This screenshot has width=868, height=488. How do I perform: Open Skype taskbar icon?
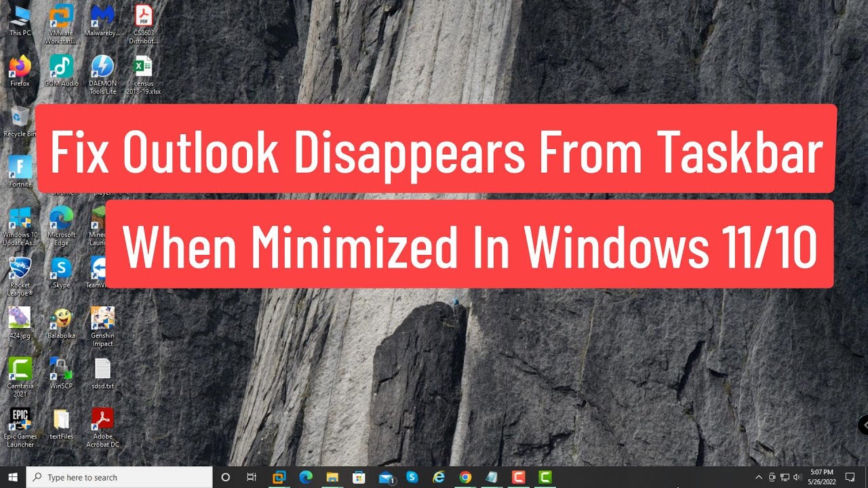click(412, 477)
